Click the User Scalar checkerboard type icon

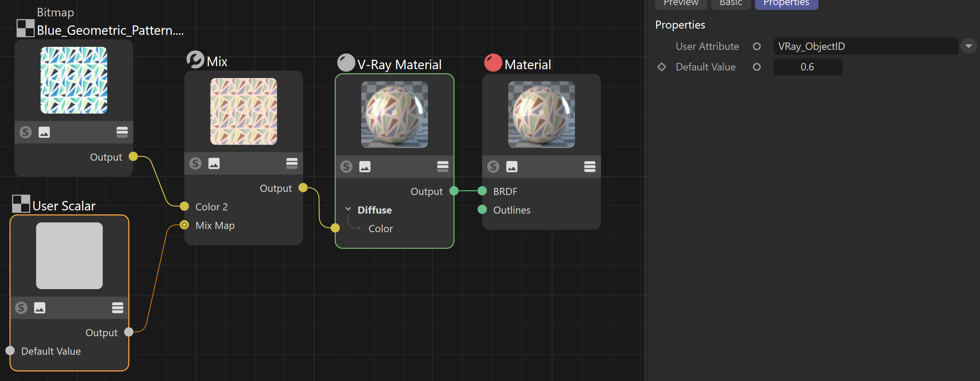pos(21,204)
